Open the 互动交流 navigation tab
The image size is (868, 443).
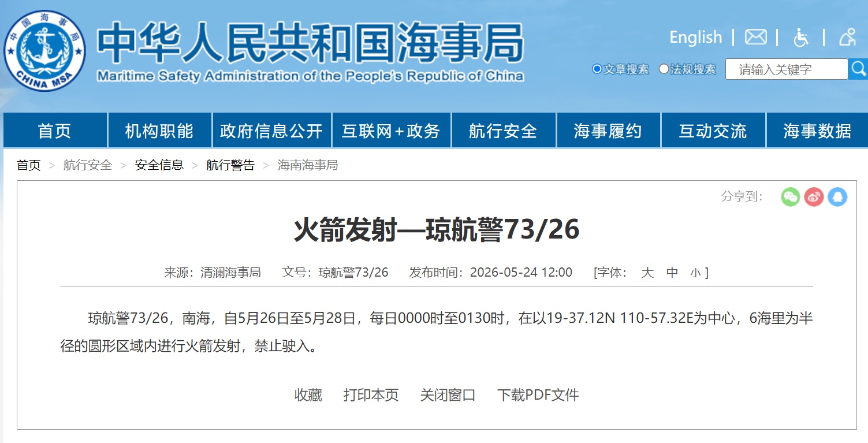click(x=713, y=131)
